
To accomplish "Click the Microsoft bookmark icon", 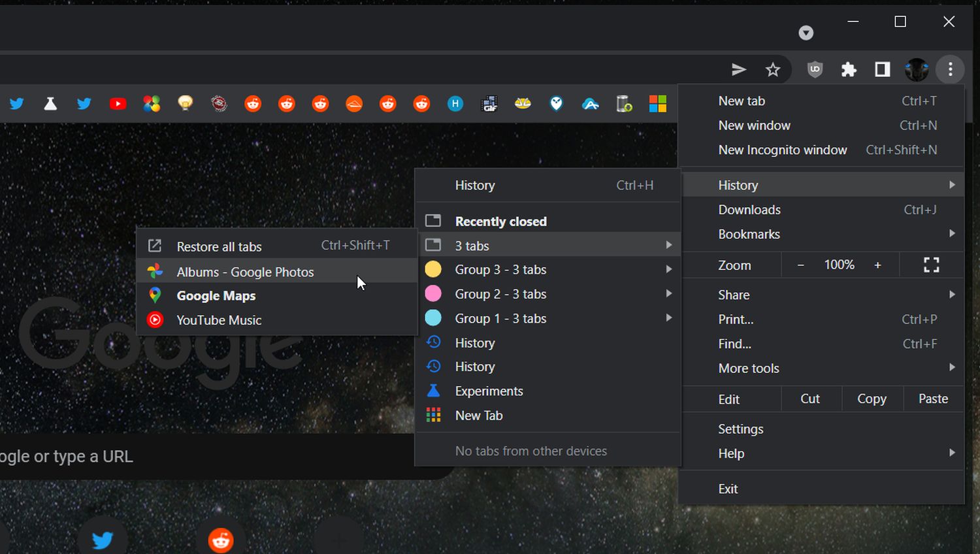I will tap(657, 104).
